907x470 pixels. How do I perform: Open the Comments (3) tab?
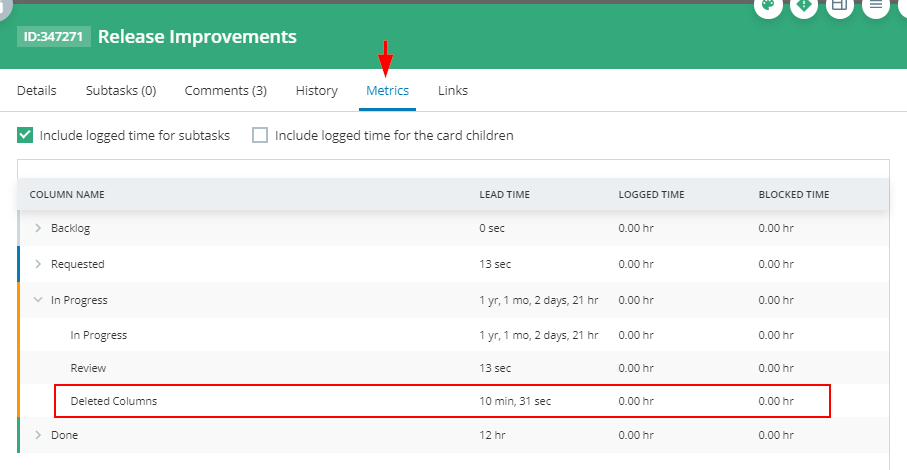point(226,91)
